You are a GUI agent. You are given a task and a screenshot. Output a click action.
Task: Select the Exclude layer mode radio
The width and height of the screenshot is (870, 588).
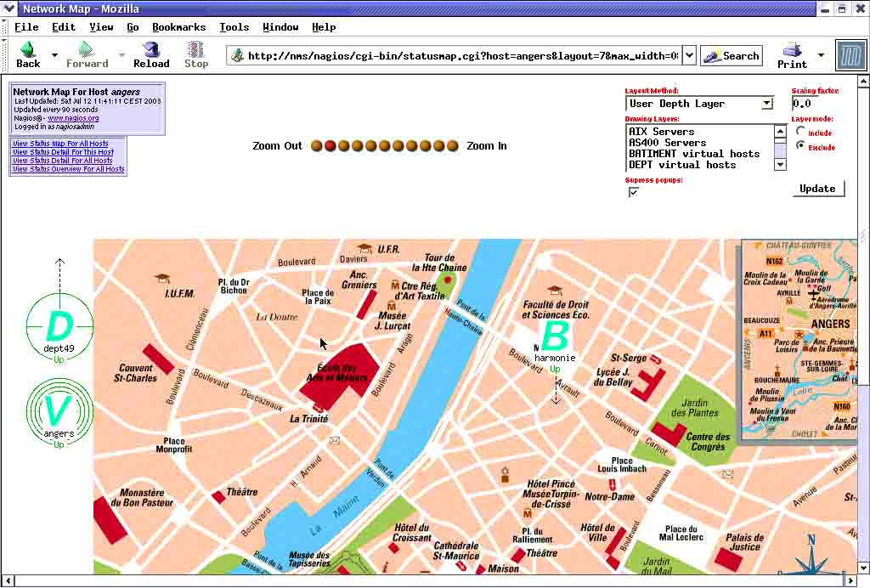coord(800,145)
